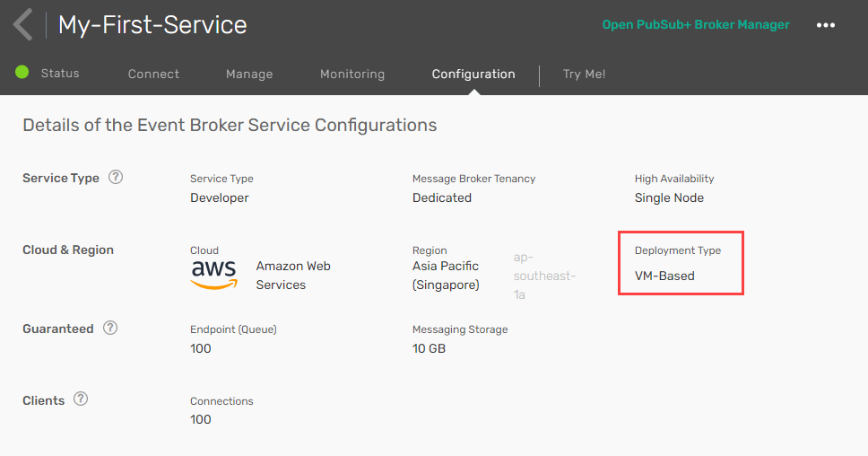Click the back arrow chevron
This screenshot has height=456, width=868.
point(22,24)
